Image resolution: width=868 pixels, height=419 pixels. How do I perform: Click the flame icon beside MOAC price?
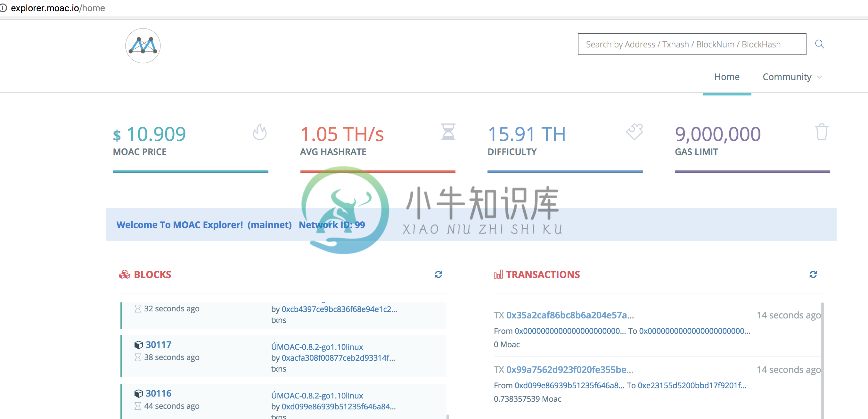pos(260,132)
